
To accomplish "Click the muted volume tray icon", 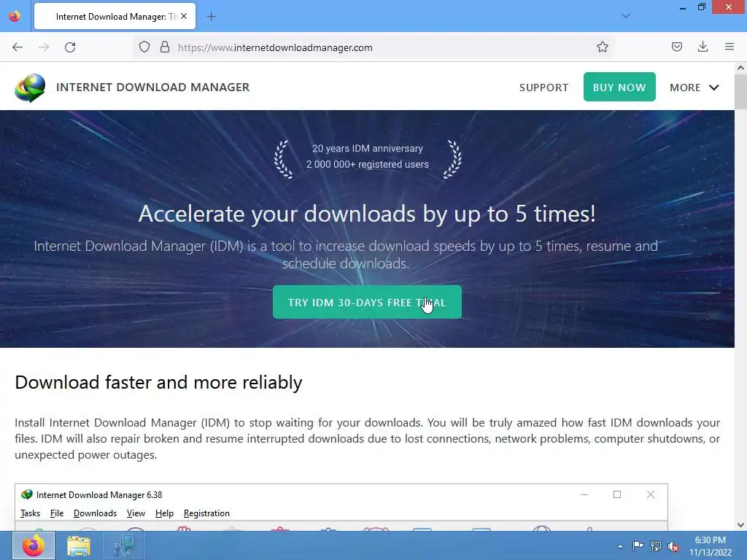I will (673, 547).
